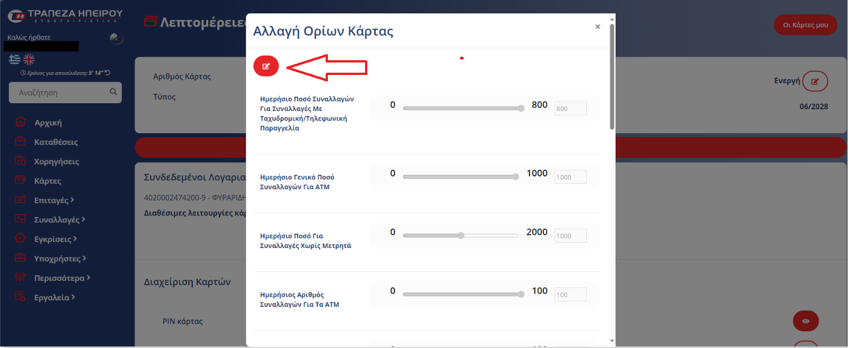Click the Ενεργή status text
The height and width of the screenshot is (348, 868).
coord(787,81)
